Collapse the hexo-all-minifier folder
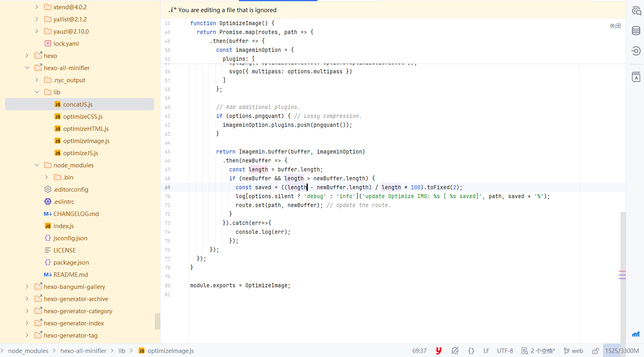Viewport: 644px width, 357px height. coord(27,68)
